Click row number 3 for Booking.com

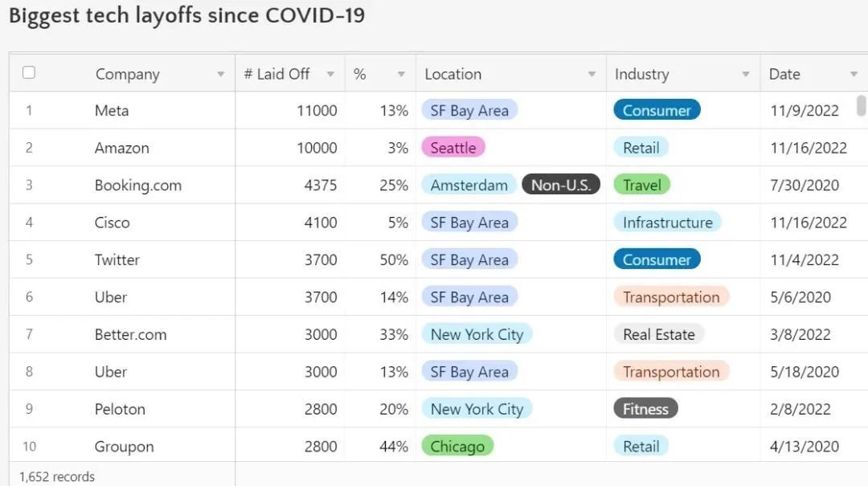pyautogui.click(x=29, y=185)
